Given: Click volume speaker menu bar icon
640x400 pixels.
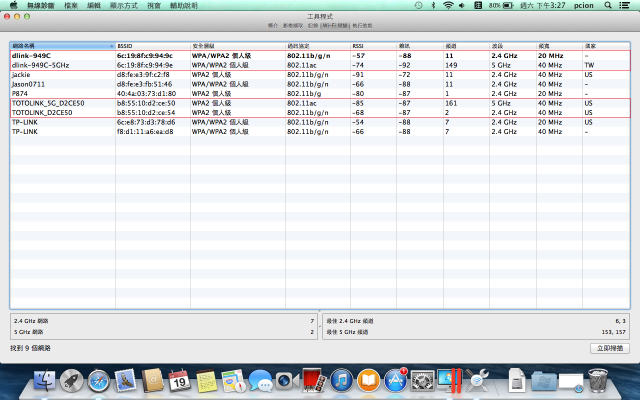Looking at the screenshot, I should pyautogui.click(x=462, y=5).
